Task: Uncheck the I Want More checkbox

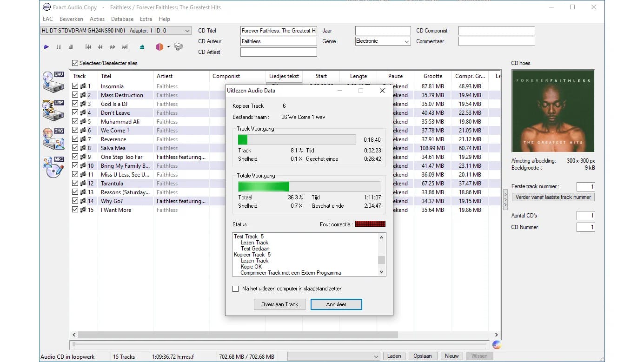Action: click(75, 210)
